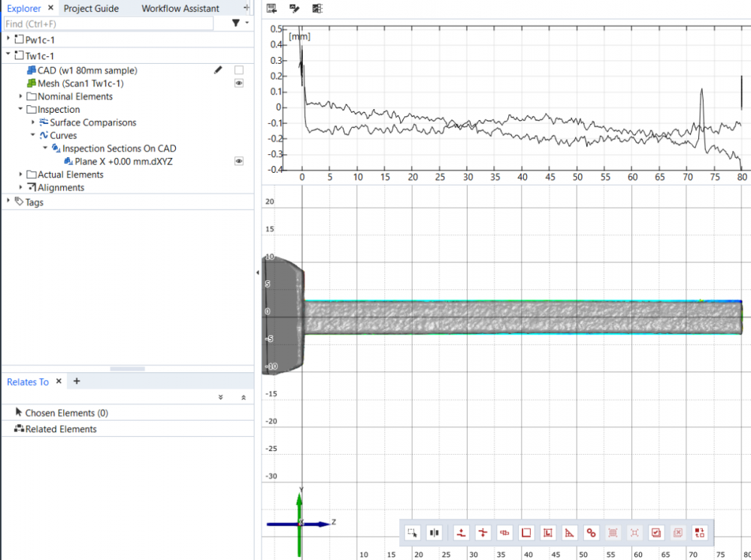Screen dimensions: 751x560
Task: Click the red square frame icon
Action: point(526,533)
